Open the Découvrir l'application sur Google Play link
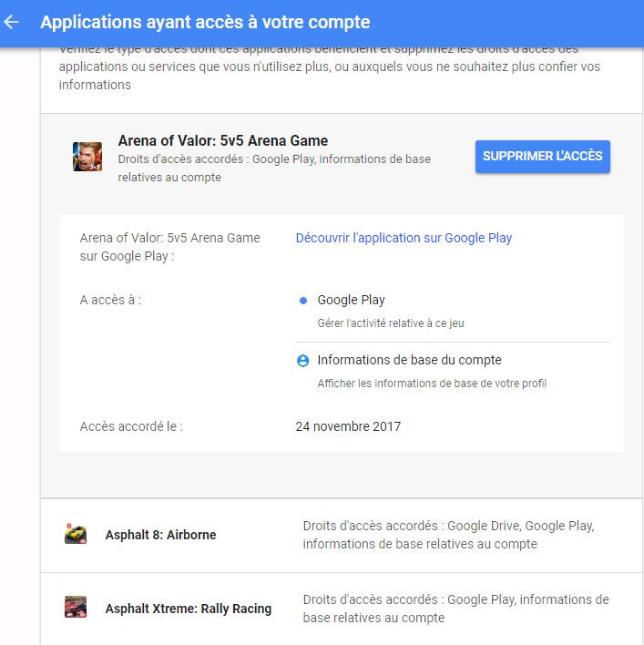Viewport: 644px width, 645px height. click(404, 238)
